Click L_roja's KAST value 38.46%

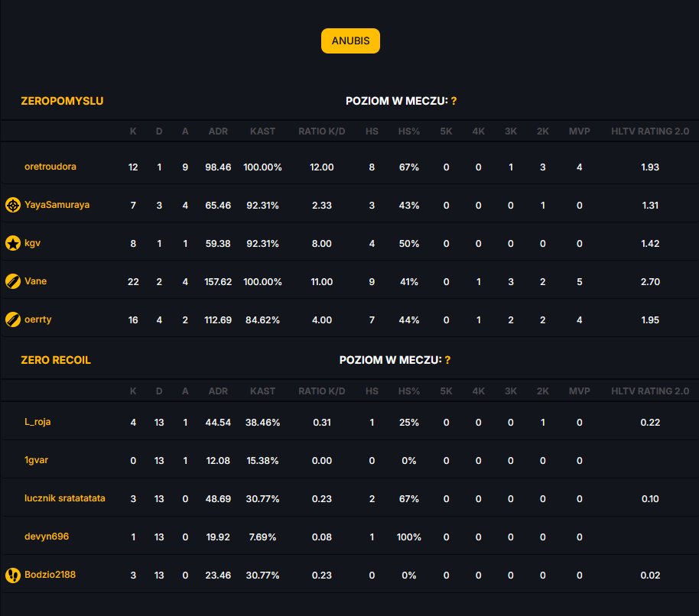tap(262, 422)
